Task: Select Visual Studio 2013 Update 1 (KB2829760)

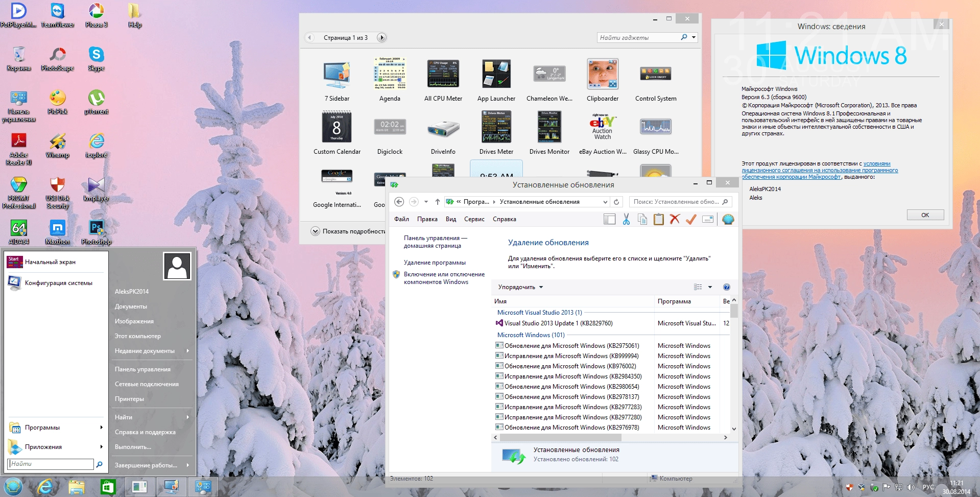Action: point(559,323)
